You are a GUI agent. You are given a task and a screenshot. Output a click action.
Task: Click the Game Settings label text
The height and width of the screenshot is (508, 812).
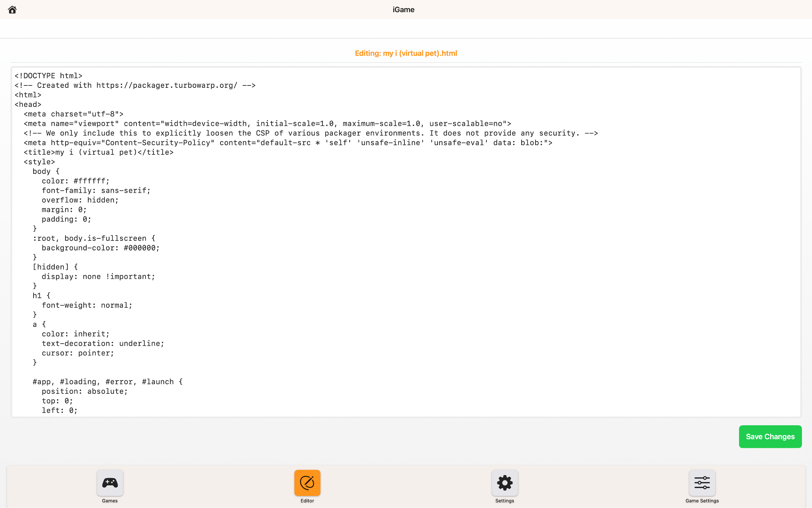coord(702,501)
